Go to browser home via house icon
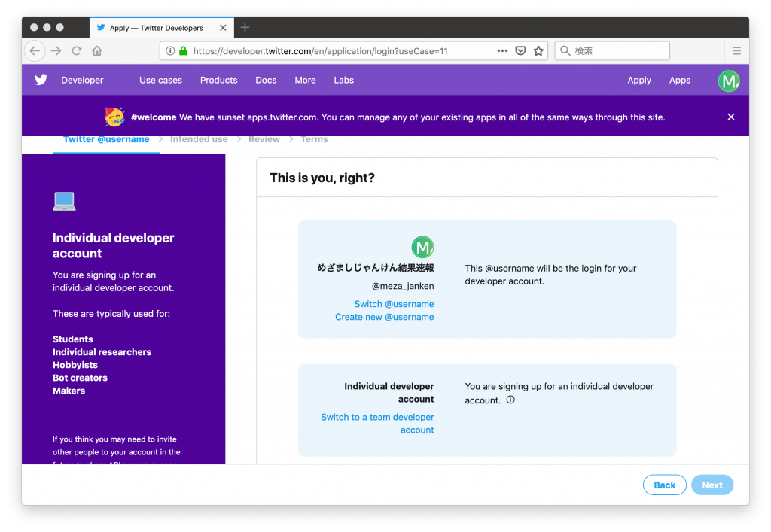Image resolution: width=771 pixels, height=532 pixels. (97, 51)
